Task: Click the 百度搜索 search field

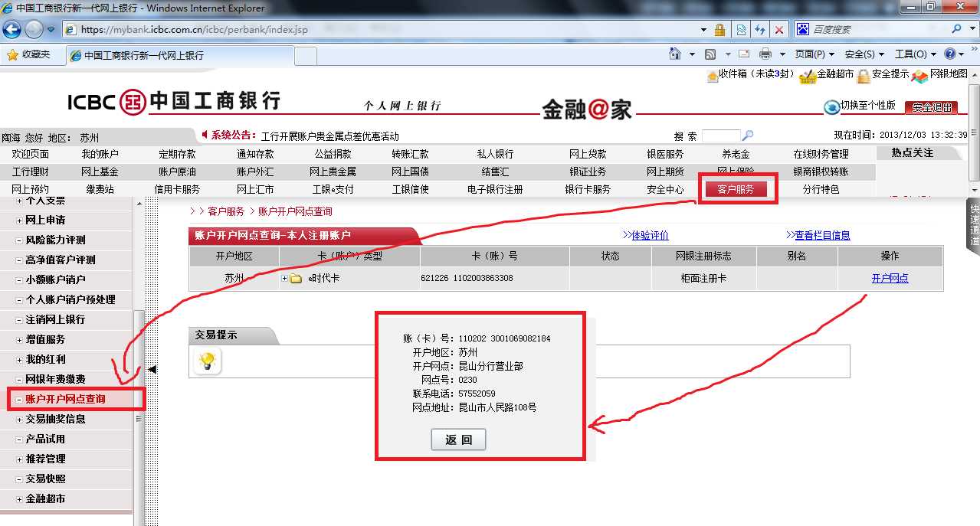Action: point(879,29)
